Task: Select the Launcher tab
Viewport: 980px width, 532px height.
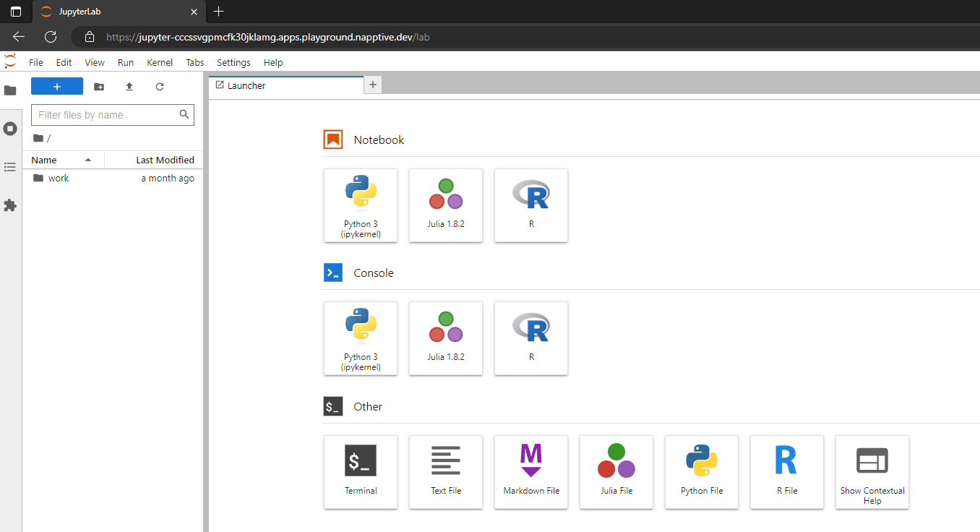Action: (x=286, y=85)
